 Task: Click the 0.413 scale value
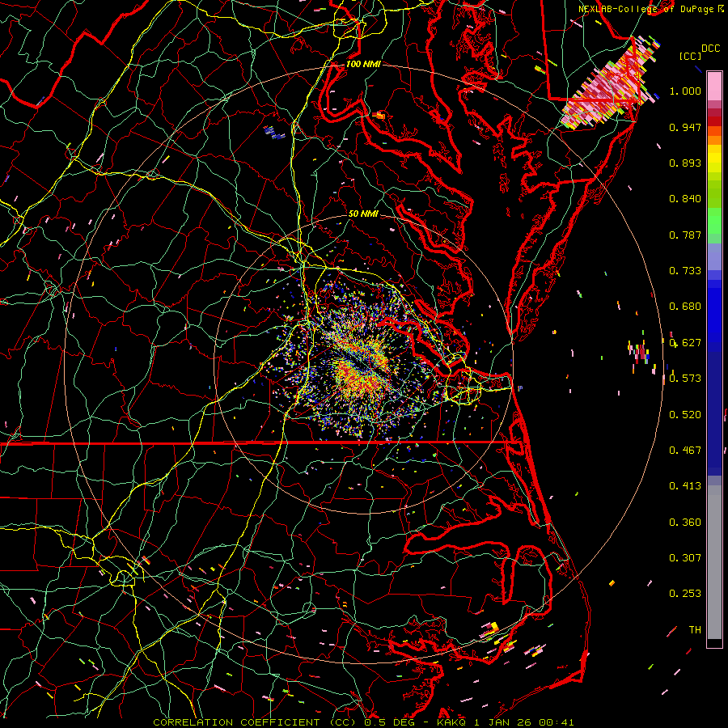685,486
